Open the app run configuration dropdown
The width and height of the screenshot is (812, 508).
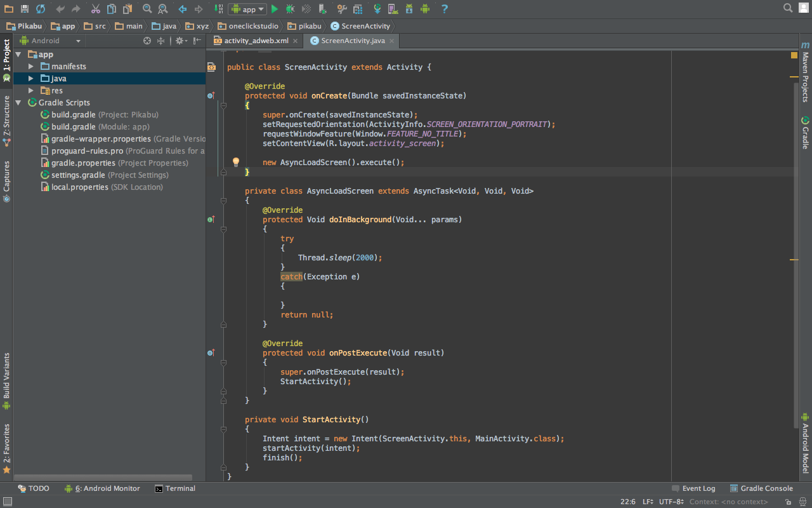pos(247,9)
